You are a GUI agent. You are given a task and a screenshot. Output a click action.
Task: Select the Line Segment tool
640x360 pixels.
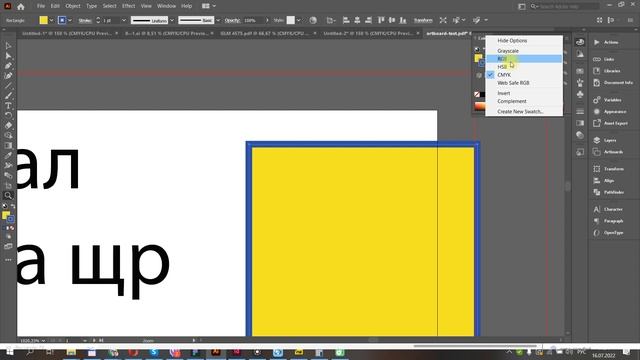(8, 86)
